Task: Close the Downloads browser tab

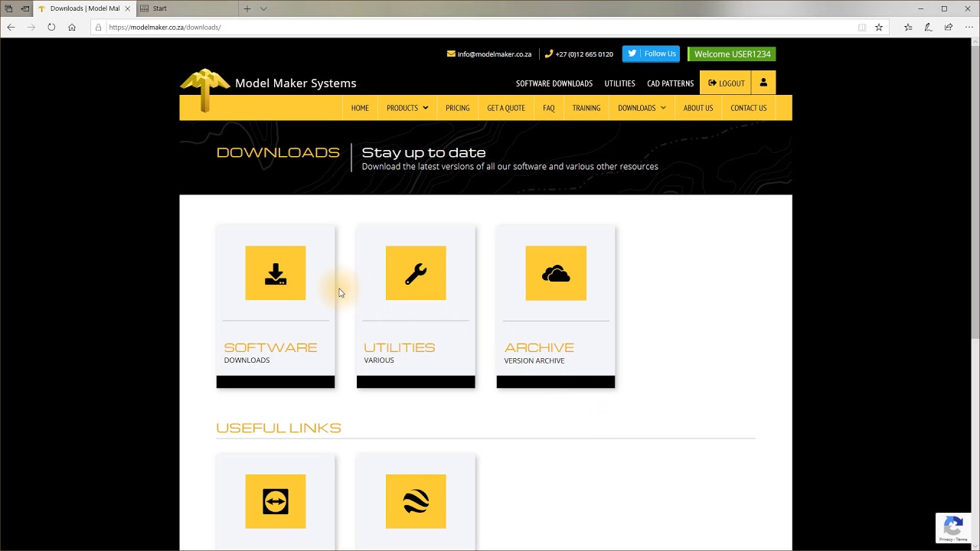Action: [x=128, y=8]
